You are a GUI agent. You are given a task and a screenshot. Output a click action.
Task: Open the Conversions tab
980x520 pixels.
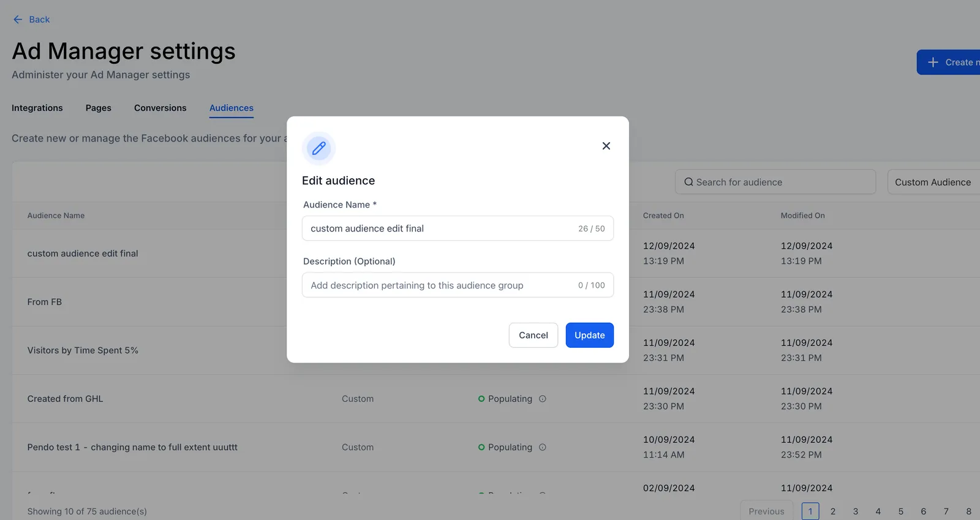(160, 108)
